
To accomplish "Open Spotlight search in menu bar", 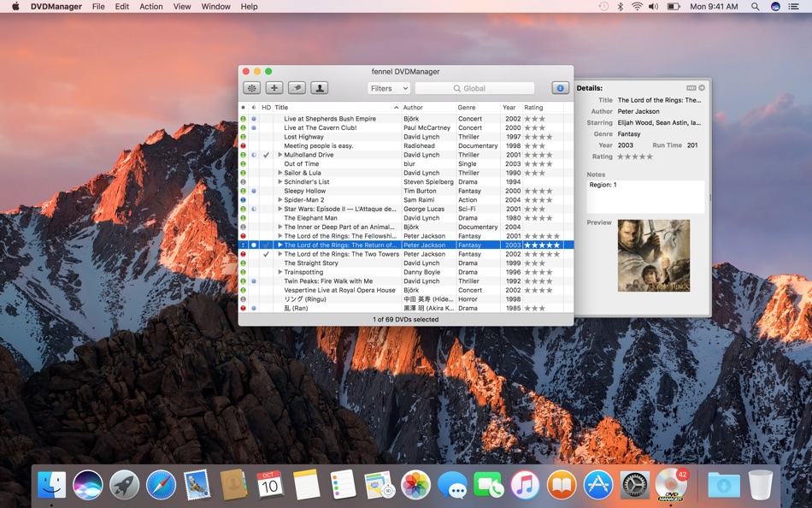I will click(755, 7).
